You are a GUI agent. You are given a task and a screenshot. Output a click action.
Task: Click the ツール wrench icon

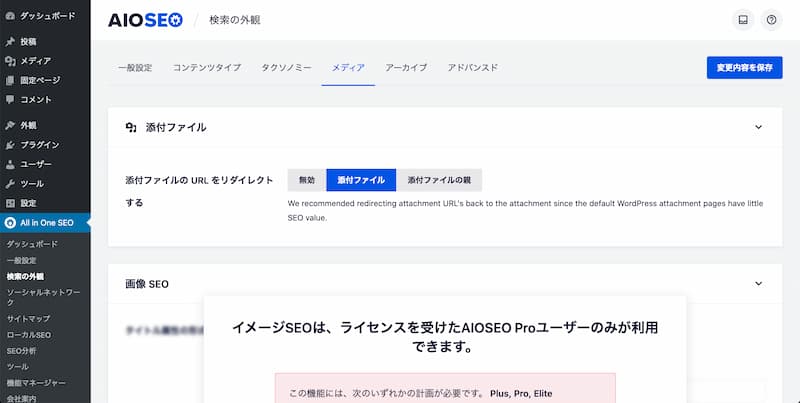[10, 184]
